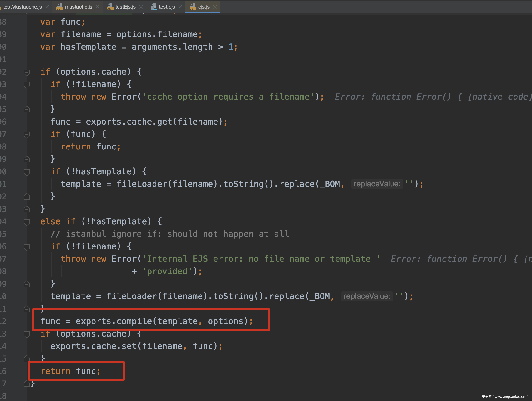Fold the if (!hasTemplate) block inside cache
This screenshot has height=401, width=532.
point(27,172)
